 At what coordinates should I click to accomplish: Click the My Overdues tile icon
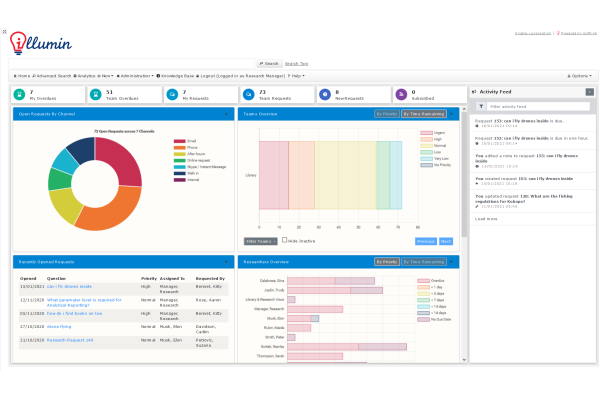click(20, 94)
